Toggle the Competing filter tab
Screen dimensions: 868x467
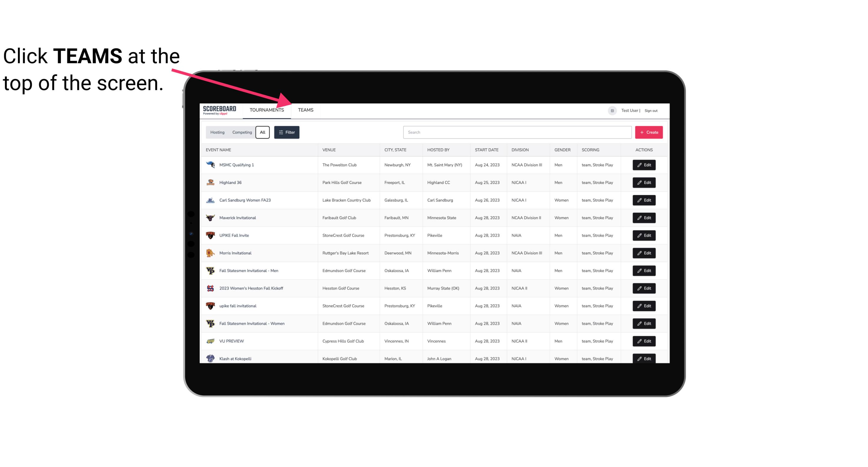click(241, 132)
